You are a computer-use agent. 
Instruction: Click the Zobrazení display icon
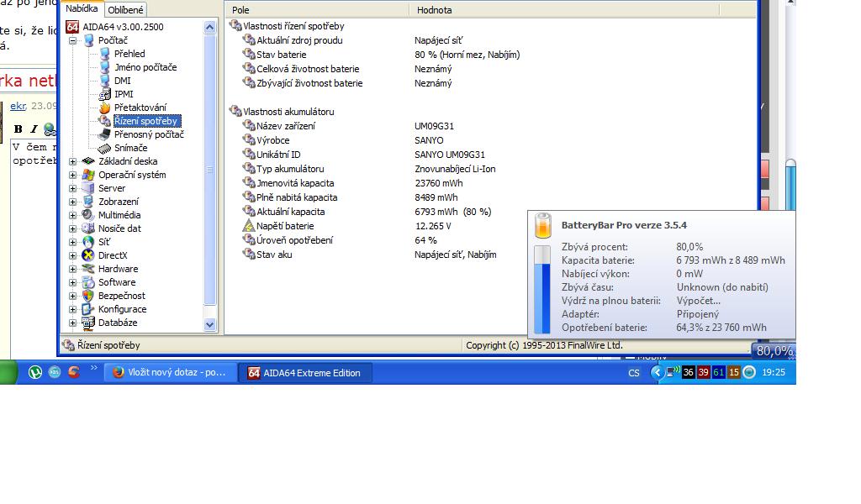[x=88, y=202]
